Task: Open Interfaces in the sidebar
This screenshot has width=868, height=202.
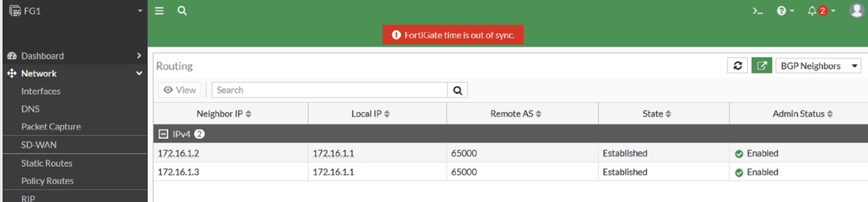Action: tap(41, 91)
